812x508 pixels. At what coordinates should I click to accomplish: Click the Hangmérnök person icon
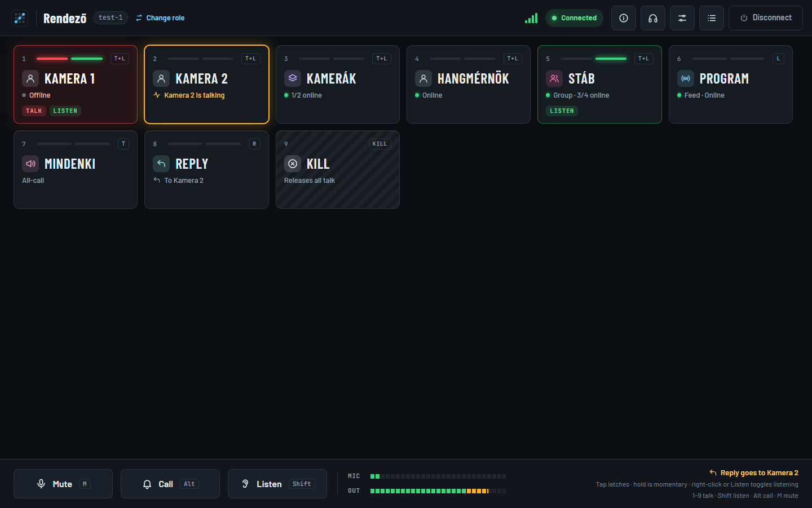[423, 78]
